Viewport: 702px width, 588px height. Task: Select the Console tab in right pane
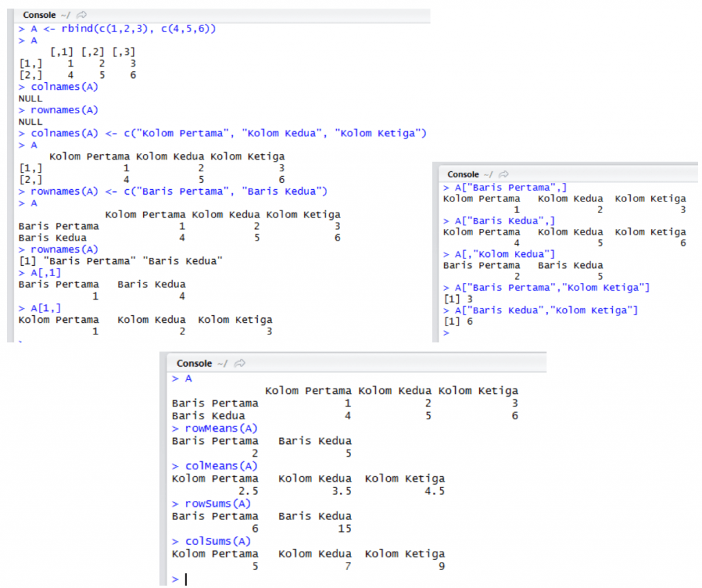463,175
